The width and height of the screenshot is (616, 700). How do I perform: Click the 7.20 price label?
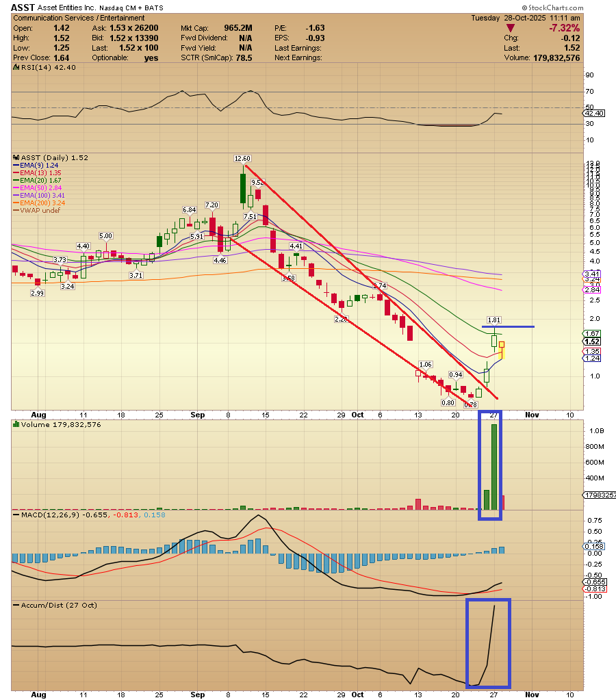pos(211,205)
